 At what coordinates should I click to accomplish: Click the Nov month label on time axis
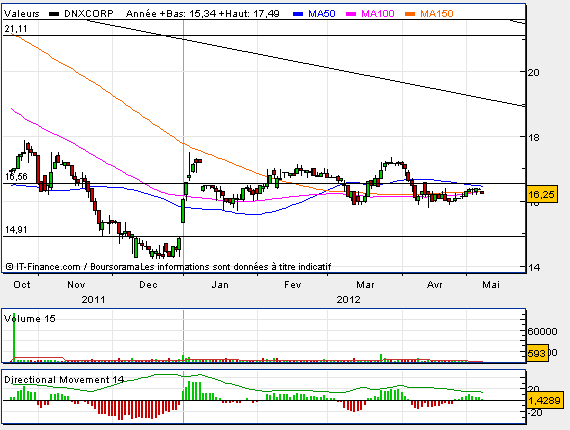76,285
